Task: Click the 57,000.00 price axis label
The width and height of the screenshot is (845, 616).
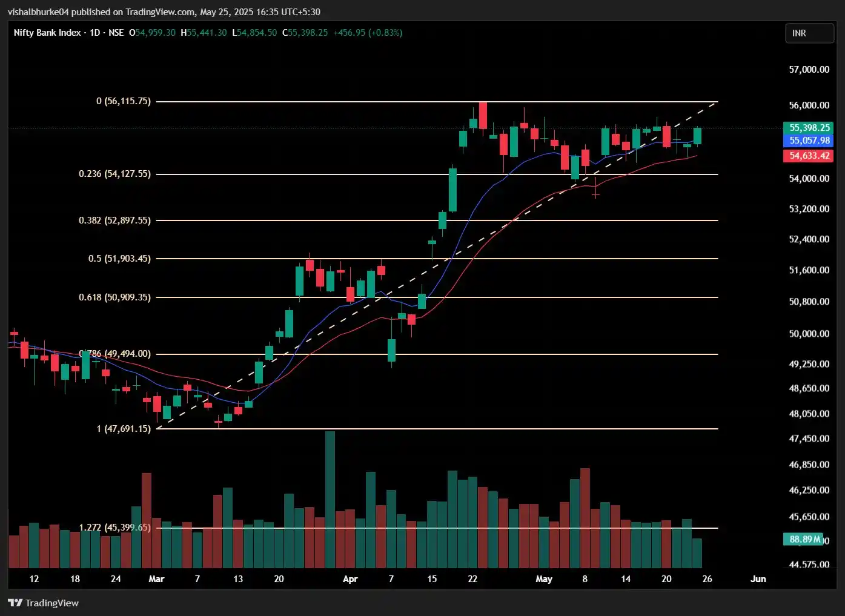Action: click(809, 70)
